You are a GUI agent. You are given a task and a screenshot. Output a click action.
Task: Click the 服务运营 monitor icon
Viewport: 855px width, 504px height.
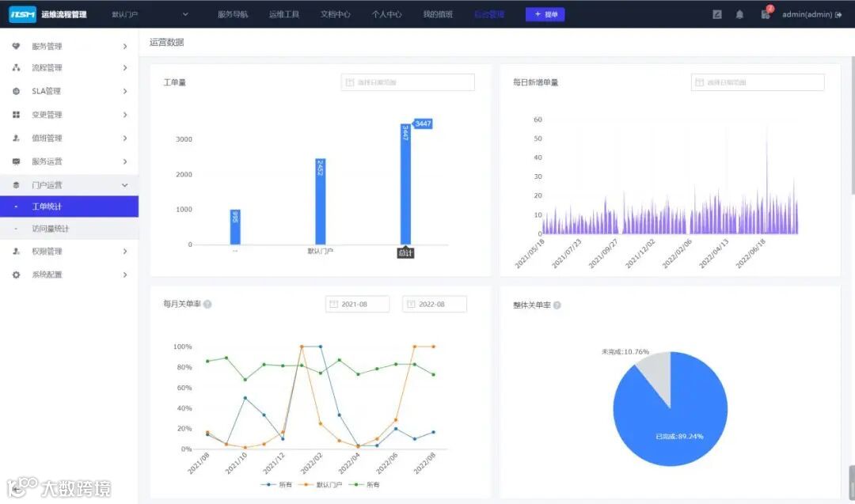coord(17,161)
